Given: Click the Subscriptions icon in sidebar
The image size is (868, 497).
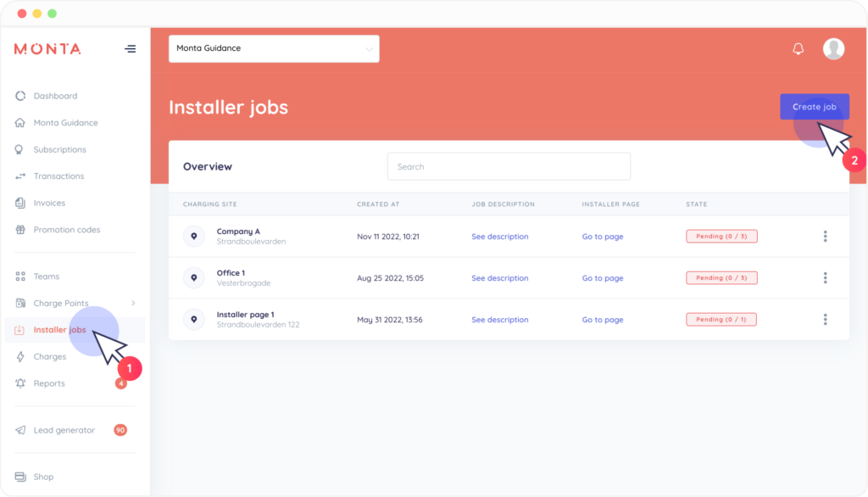Looking at the screenshot, I should pyautogui.click(x=19, y=149).
